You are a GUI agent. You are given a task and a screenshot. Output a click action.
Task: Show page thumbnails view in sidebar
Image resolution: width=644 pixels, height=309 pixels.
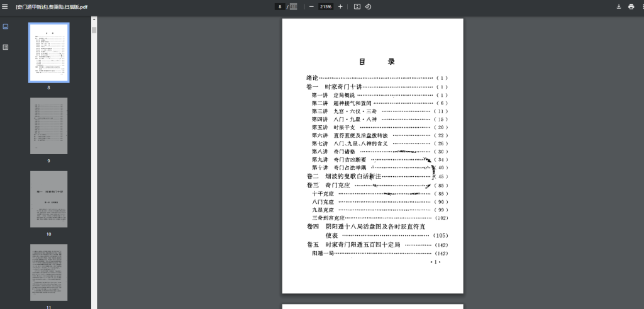tap(5, 26)
